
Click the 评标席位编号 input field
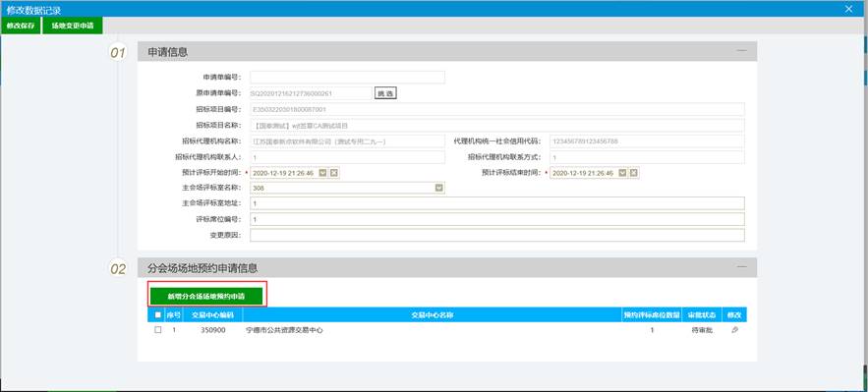pyautogui.click(x=497, y=219)
